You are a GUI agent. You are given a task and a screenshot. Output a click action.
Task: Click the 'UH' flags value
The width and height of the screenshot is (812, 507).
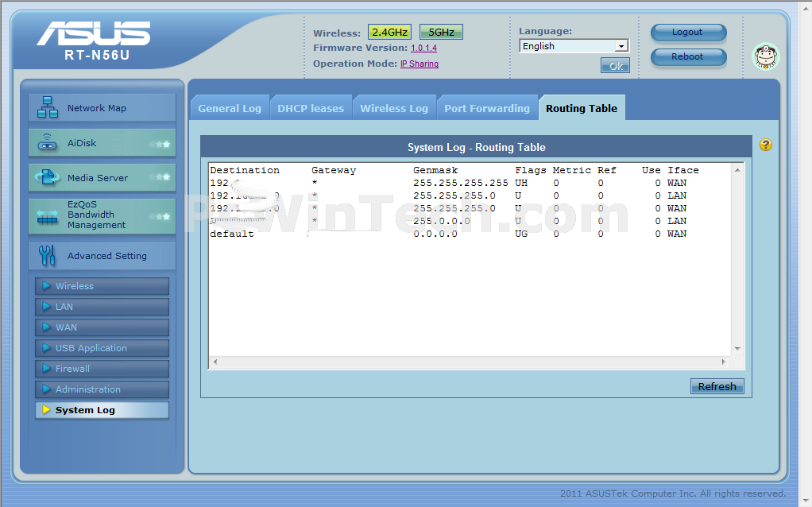(521, 183)
